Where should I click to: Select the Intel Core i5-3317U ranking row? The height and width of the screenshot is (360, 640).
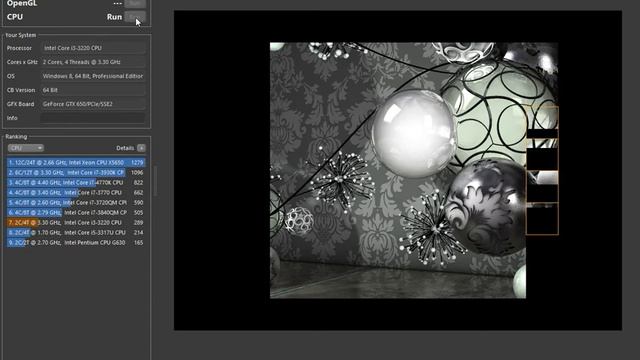tap(76, 233)
